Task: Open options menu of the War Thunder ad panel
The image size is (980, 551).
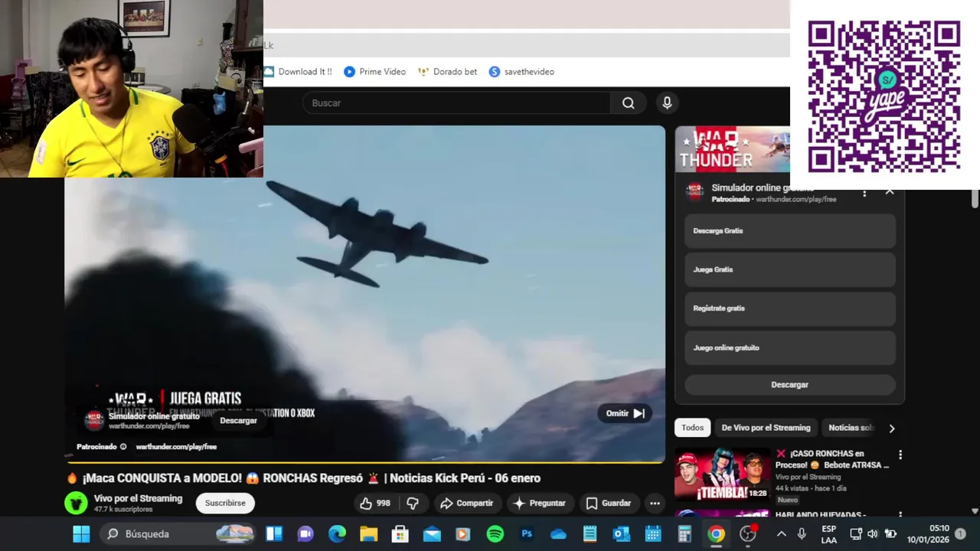Action: [x=864, y=194]
